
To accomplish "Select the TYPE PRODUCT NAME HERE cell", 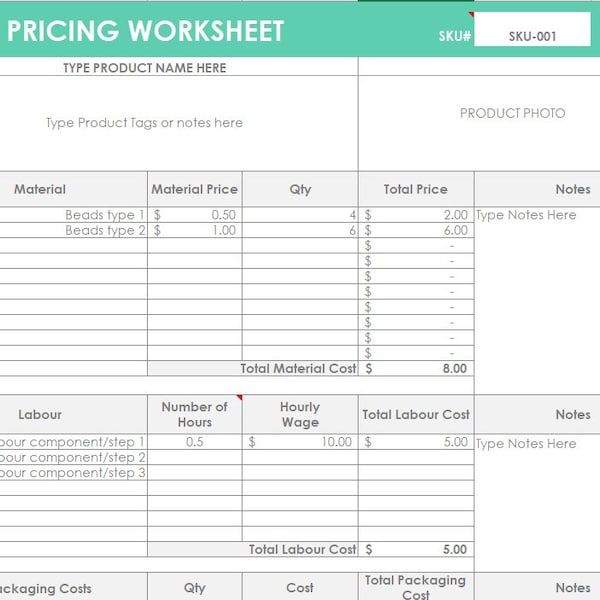I will [x=179, y=67].
